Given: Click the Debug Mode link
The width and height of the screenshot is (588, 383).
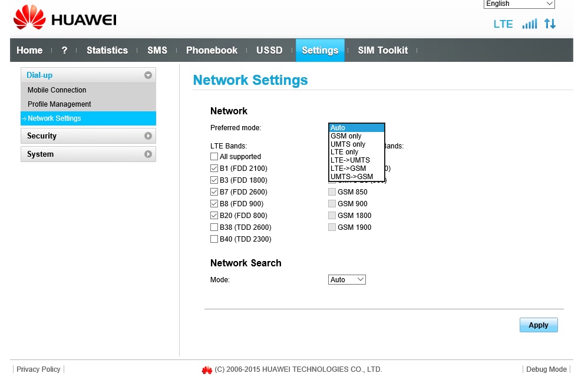Looking at the screenshot, I should (546, 369).
